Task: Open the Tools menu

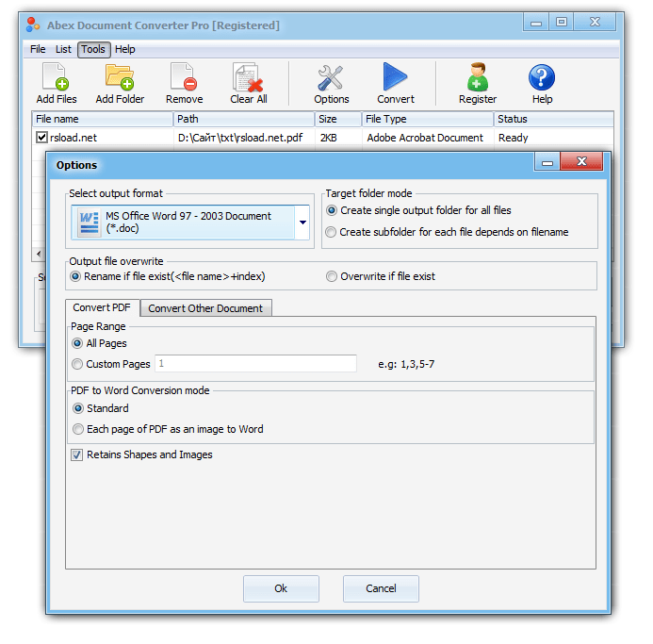Action: 93,49
